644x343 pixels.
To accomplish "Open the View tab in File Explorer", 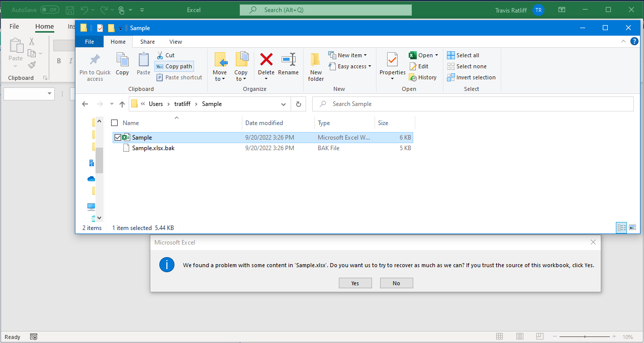I will [x=175, y=41].
